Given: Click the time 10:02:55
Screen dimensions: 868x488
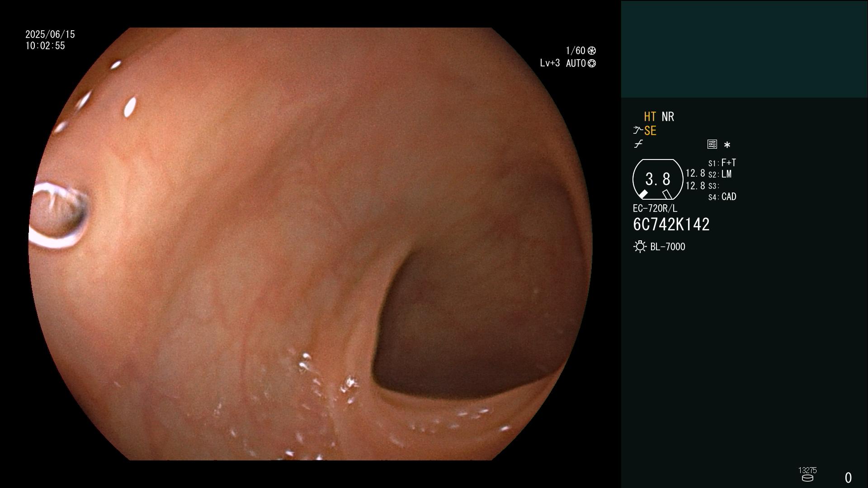Looking at the screenshot, I should pyautogui.click(x=45, y=46).
